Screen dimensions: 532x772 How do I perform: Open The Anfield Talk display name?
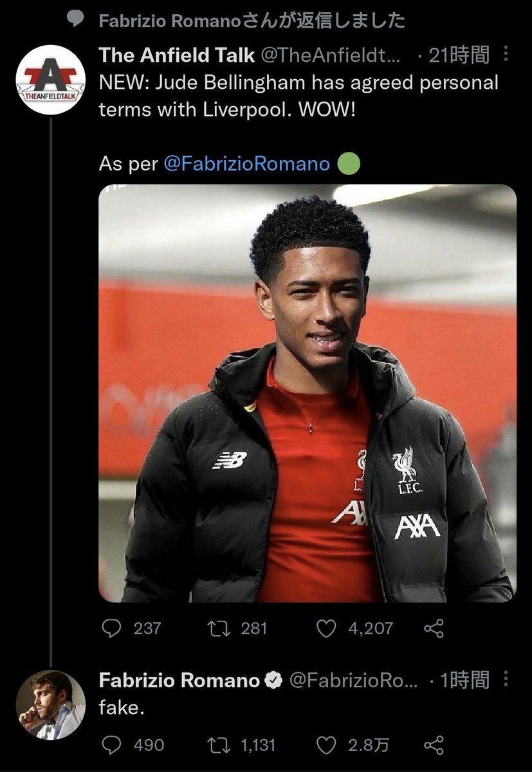[x=177, y=55]
